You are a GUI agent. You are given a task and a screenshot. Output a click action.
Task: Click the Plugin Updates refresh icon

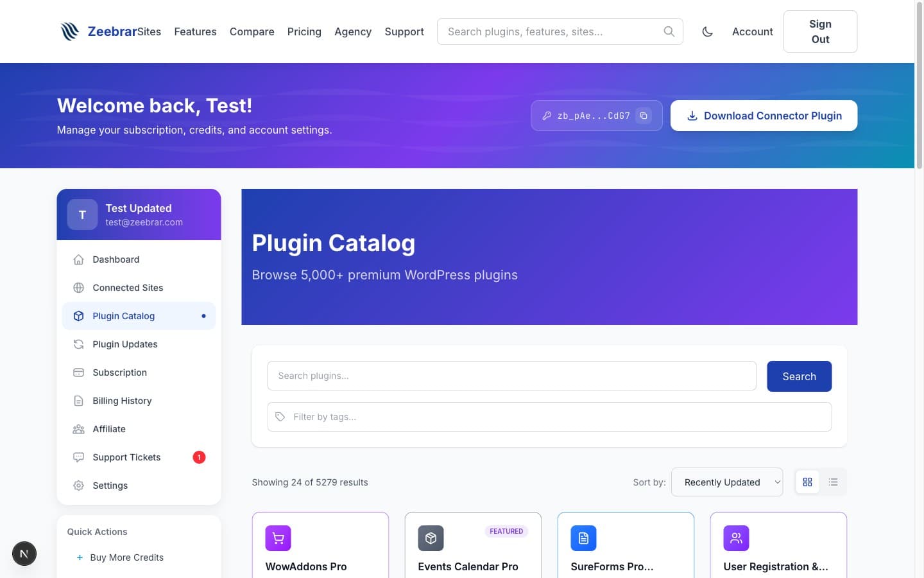point(78,344)
